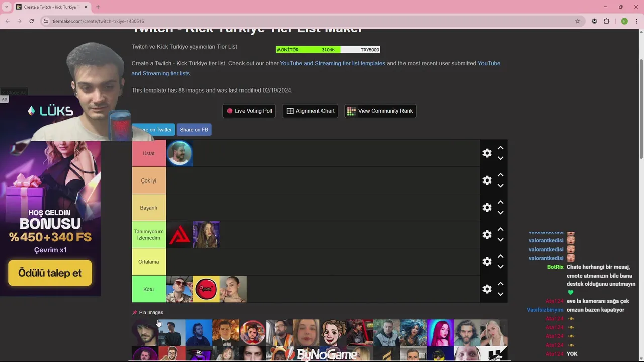Claim the bonus via Ödülü talep et

50,273
